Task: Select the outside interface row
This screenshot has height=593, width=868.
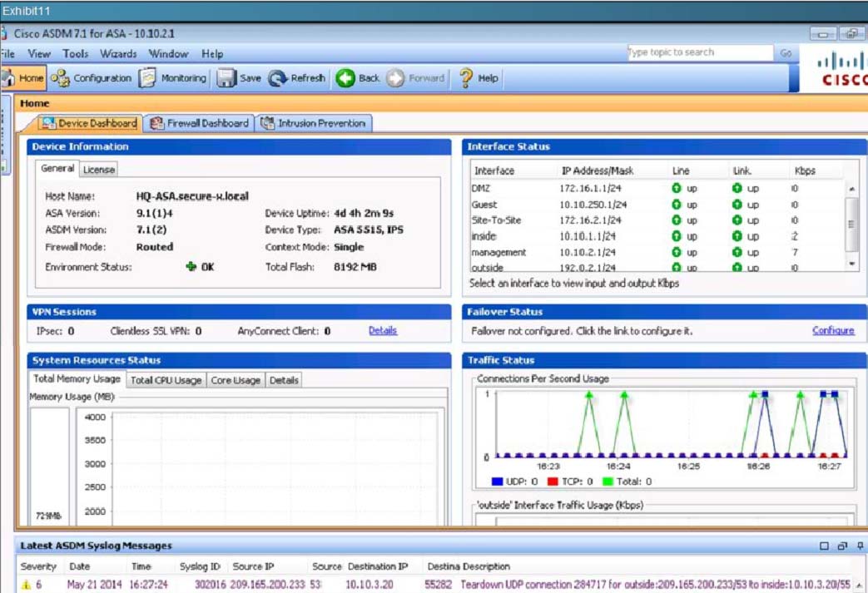Action: tap(657, 267)
